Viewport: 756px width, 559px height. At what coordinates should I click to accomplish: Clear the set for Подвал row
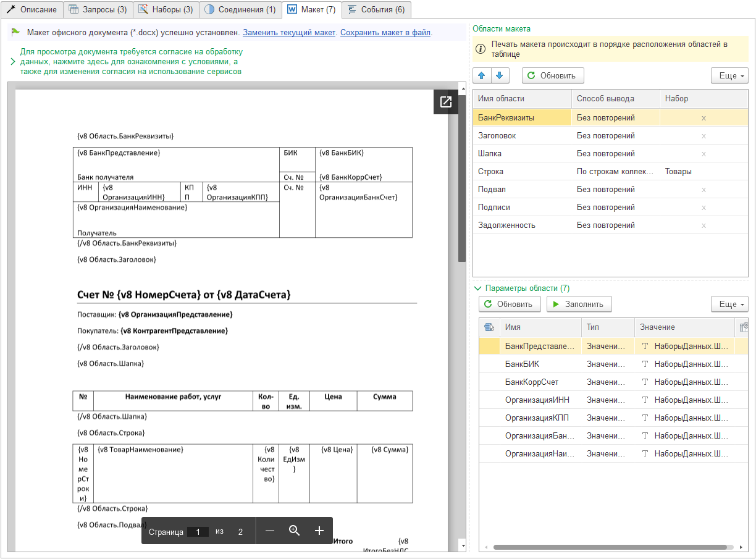703,190
